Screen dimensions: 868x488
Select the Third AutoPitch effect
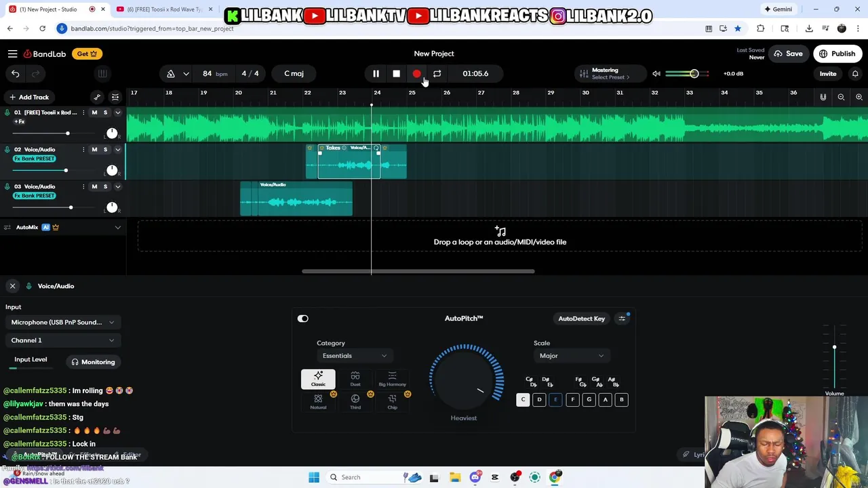click(x=355, y=402)
